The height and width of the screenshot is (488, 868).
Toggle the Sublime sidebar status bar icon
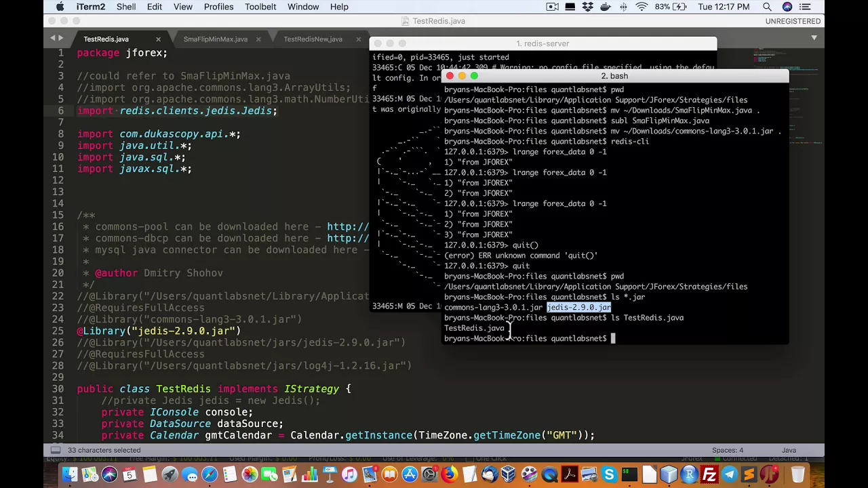pos(56,450)
